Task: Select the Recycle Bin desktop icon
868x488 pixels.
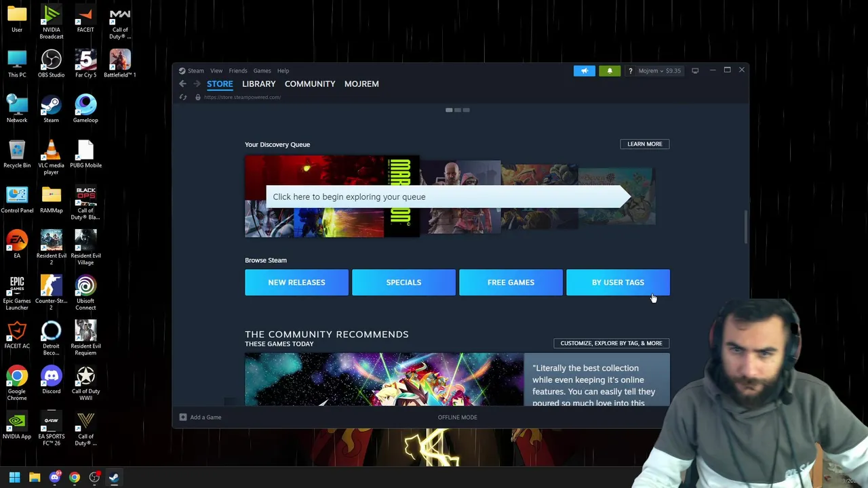Action: click(x=17, y=154)
